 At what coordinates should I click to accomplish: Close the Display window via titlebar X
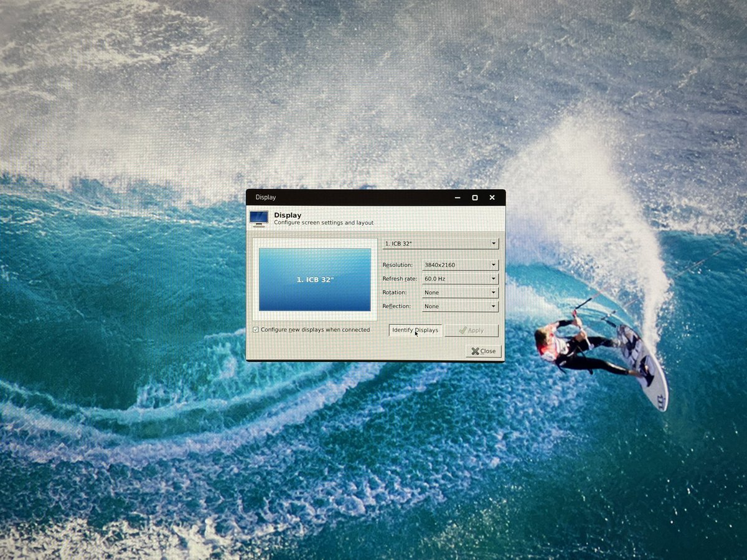coord(492,198)
